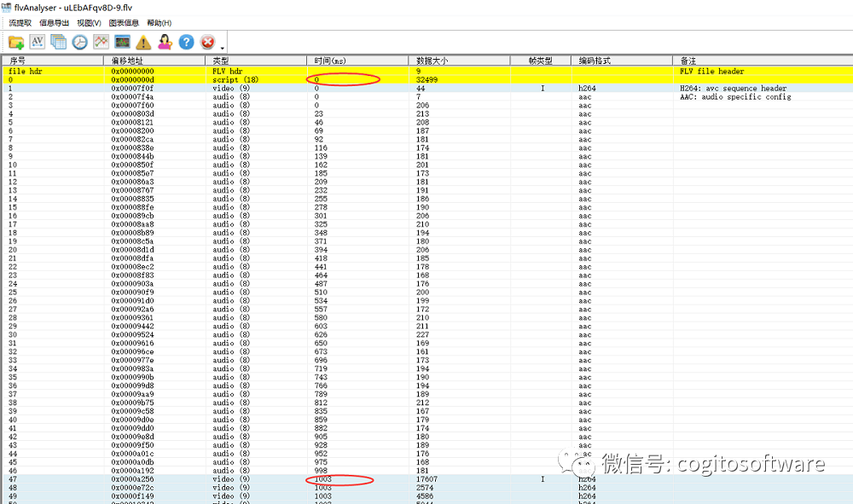Screen dimensions: 853x504
Task: Click the stacked tables toolbar icon
Action: (x=58, y=42)
